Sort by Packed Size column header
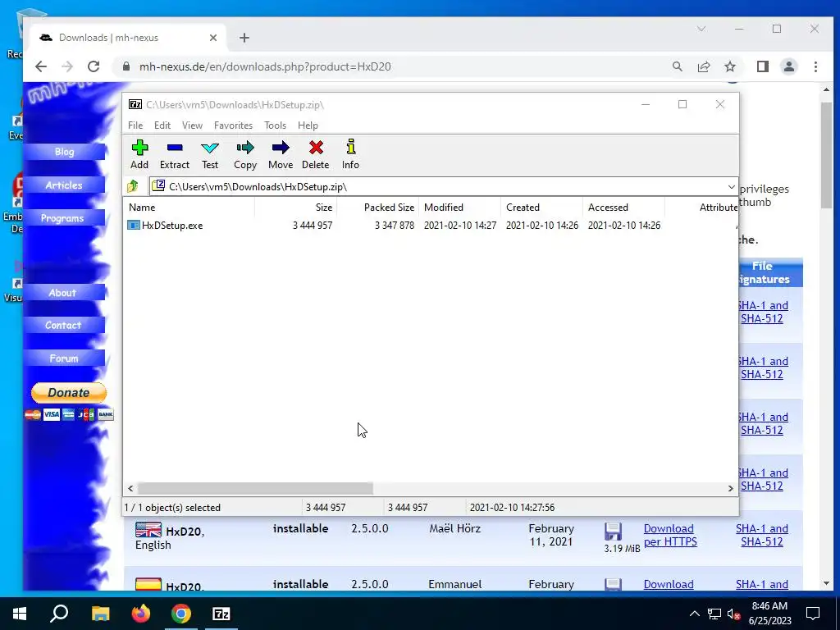Image resolution: width=840 pixels, height=630 pixels. [377, 208]
